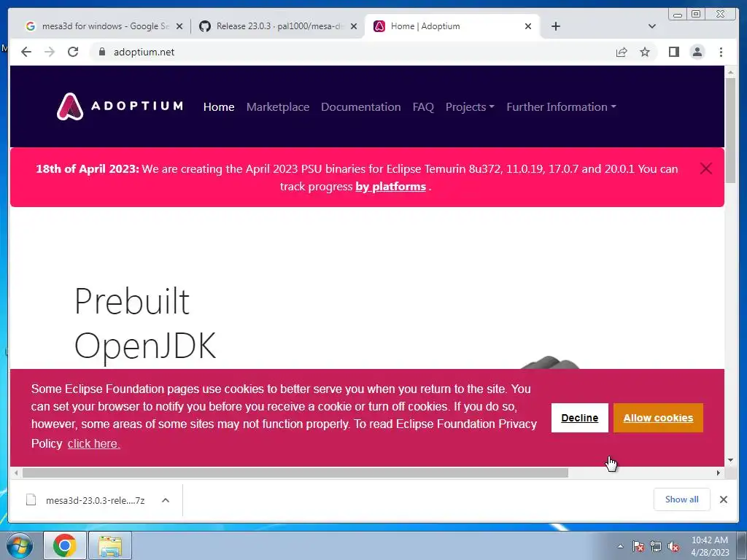Open the taskbar clock and date
The height and width of the screenshot is (560, 747).
[x=710, y=546]
